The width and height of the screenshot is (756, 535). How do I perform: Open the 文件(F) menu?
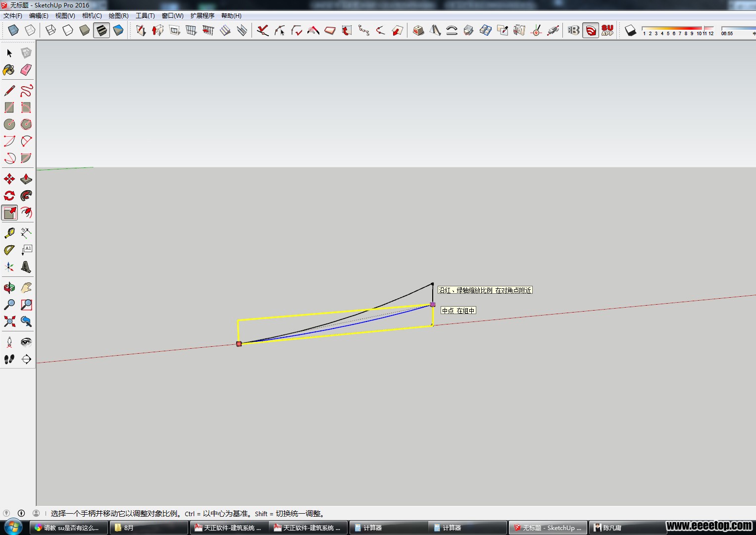click(13, 16)
